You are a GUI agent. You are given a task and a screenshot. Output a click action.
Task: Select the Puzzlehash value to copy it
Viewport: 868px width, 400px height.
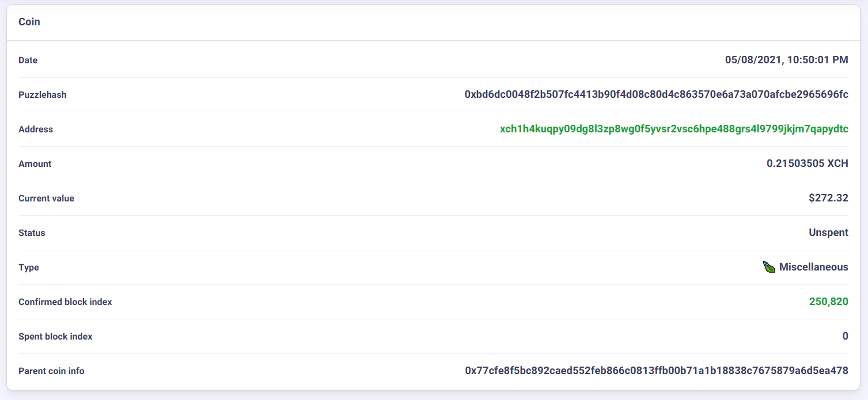click(x=655, y=94)
